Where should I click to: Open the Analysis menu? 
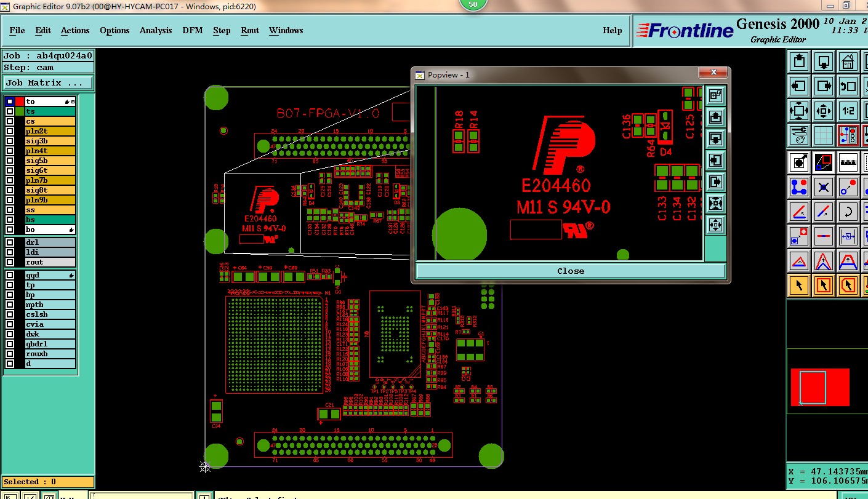pos(156,30)
